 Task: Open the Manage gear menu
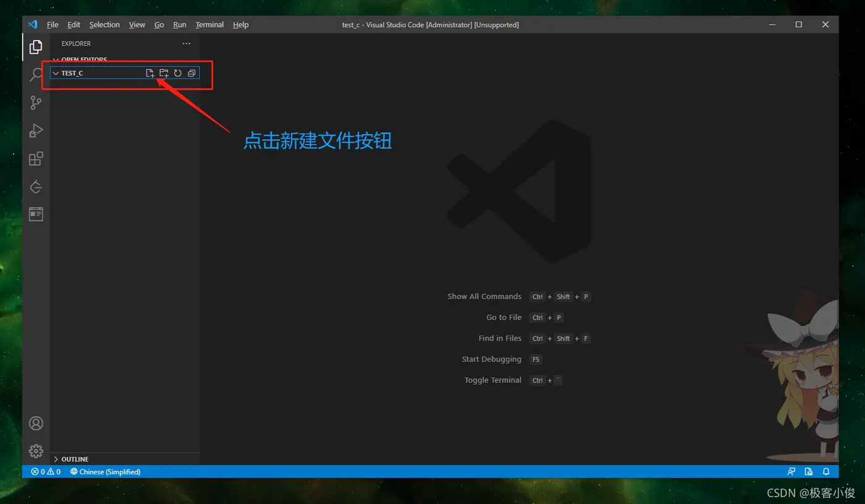pyautogui.click(x=36, y=451)
